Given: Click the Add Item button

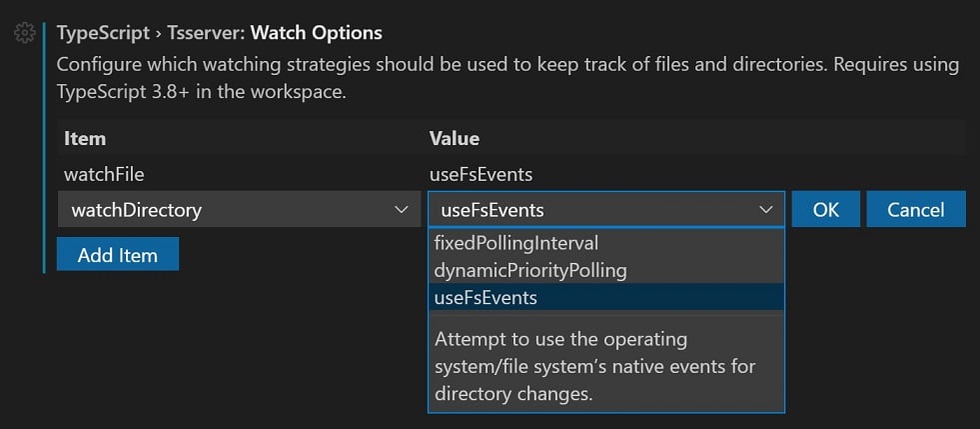Looking at the screenshot, I should click(x=118, y=255).
